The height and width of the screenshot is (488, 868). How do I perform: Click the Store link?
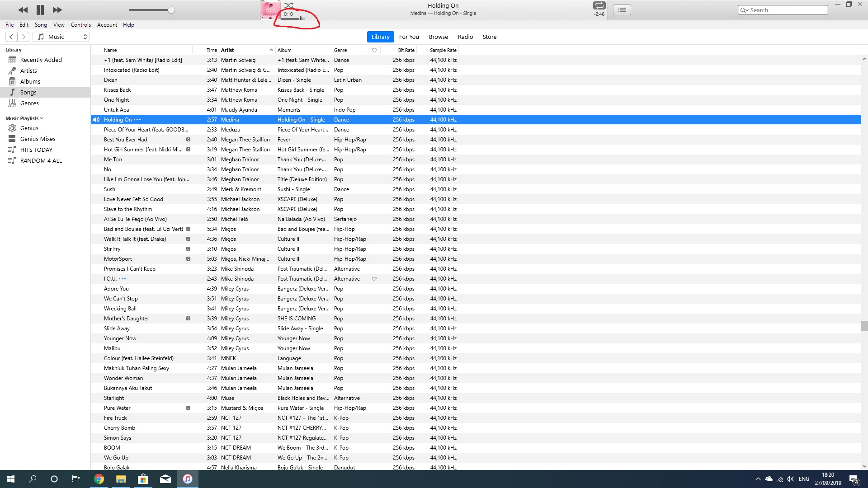(x=489, y=37)
